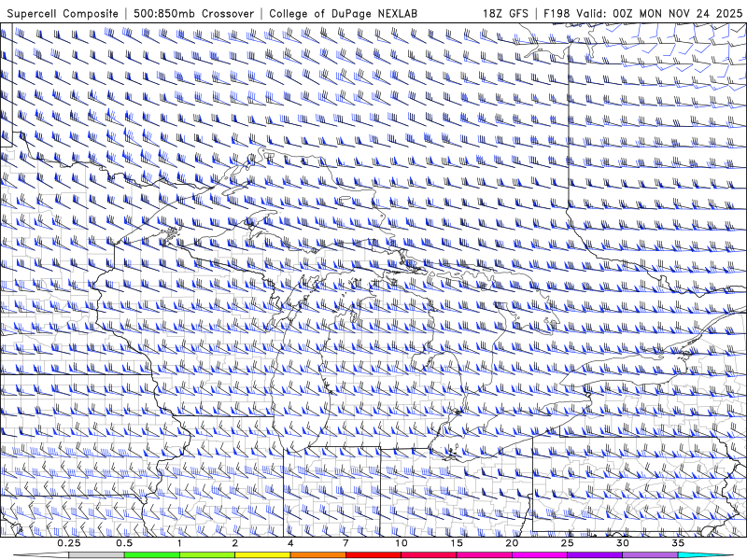Click the purple 25–30 legend color segment
747x560 pixels.
[595, 555]
